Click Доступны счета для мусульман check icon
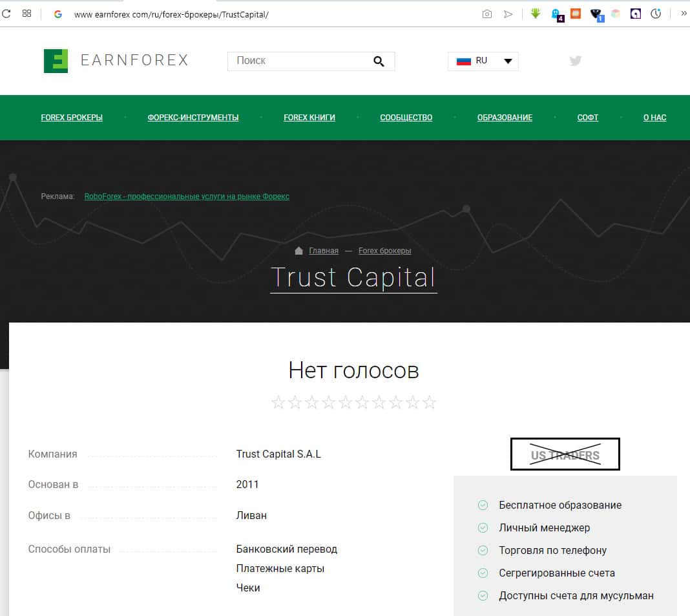Screen dimensions: 690x616 coord(483,596)
